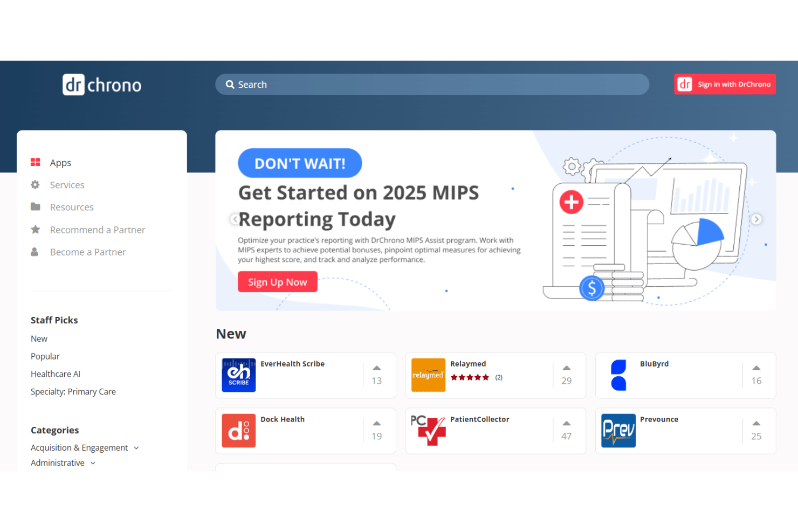
Task: Click the Apps grid icon
Action: [36, 162]
